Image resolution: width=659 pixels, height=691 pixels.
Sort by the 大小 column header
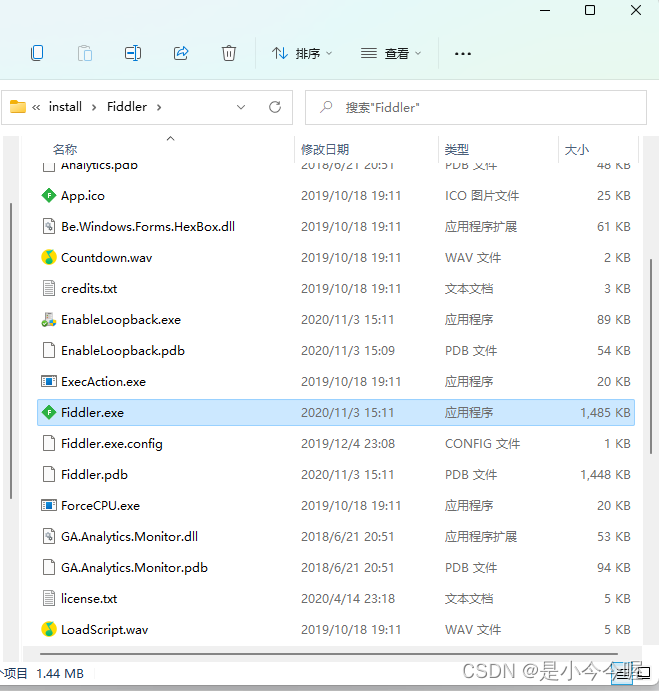point(577,149)
